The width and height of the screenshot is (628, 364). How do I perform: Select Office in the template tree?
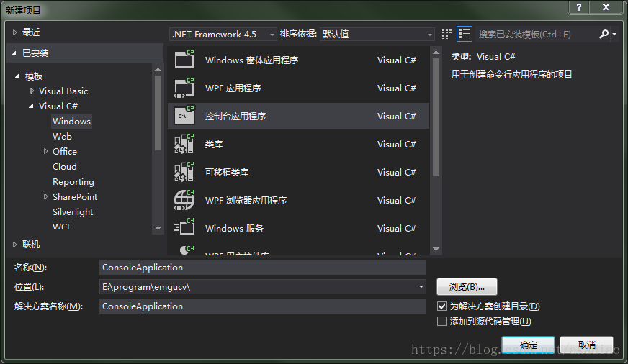coord(65,151)
